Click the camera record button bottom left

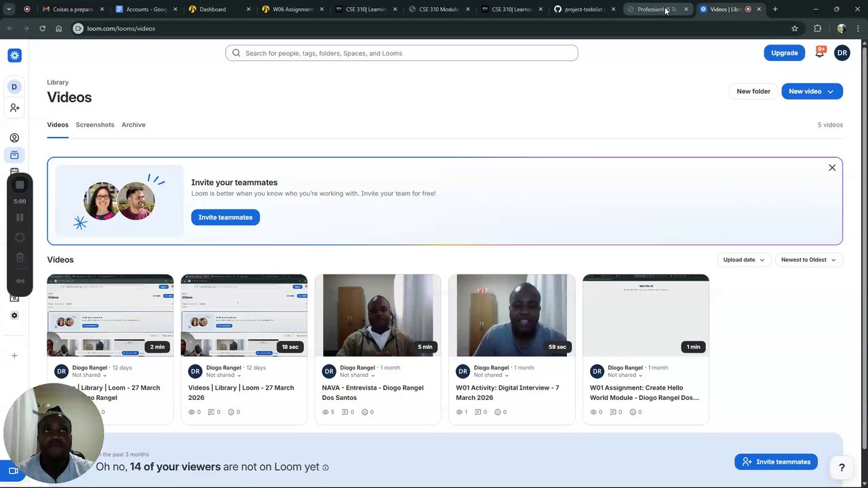pos(12,470)
